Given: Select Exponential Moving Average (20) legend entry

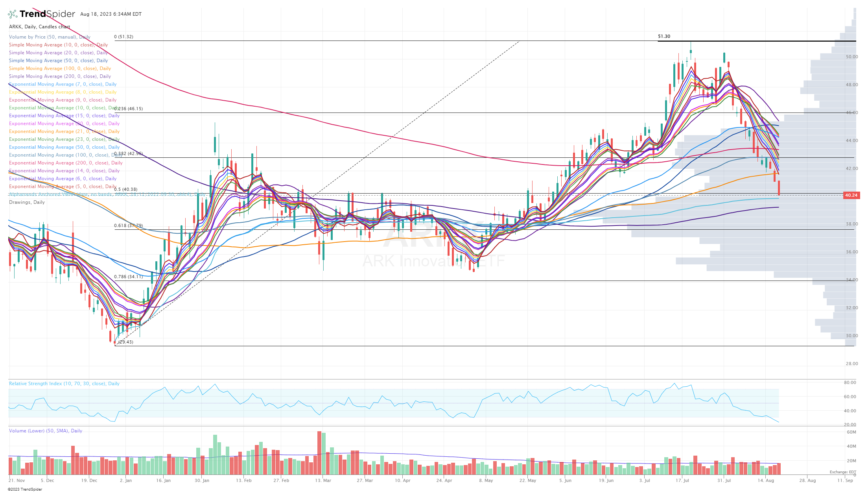Looking at the screenshot, I should pos(64,124).
